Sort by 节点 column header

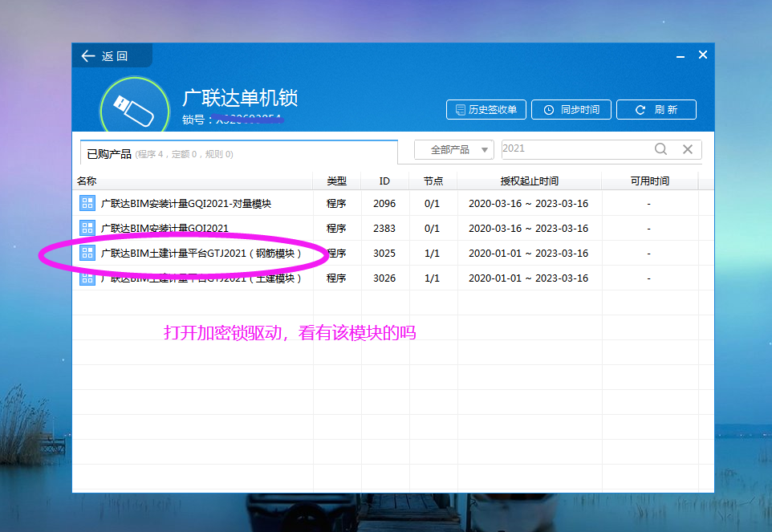433,181
